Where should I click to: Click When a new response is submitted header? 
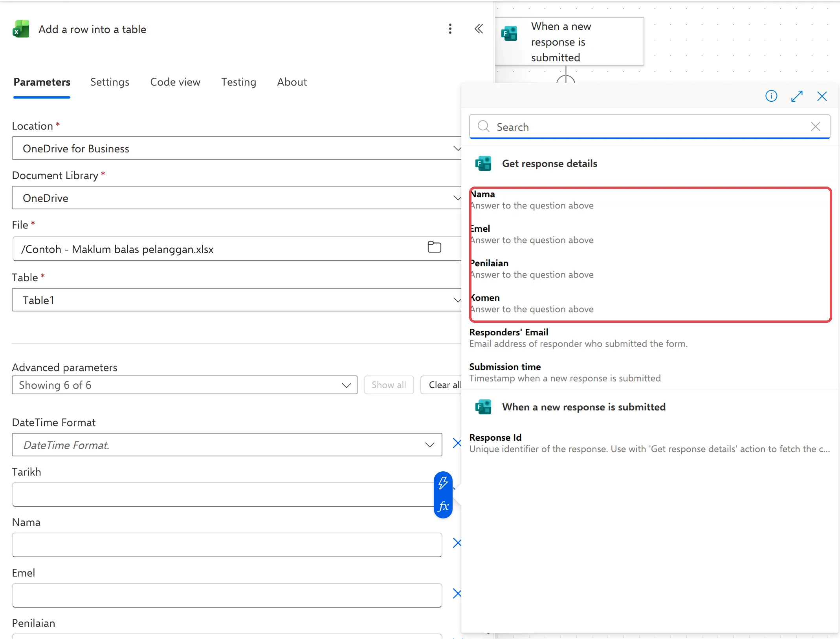click(x=584, y=407)
